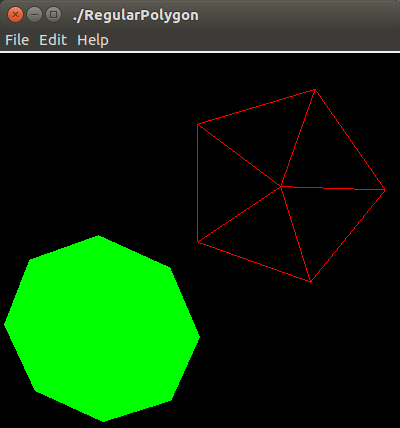
Task: Open the Edit menu
Action: click(53, 40)
